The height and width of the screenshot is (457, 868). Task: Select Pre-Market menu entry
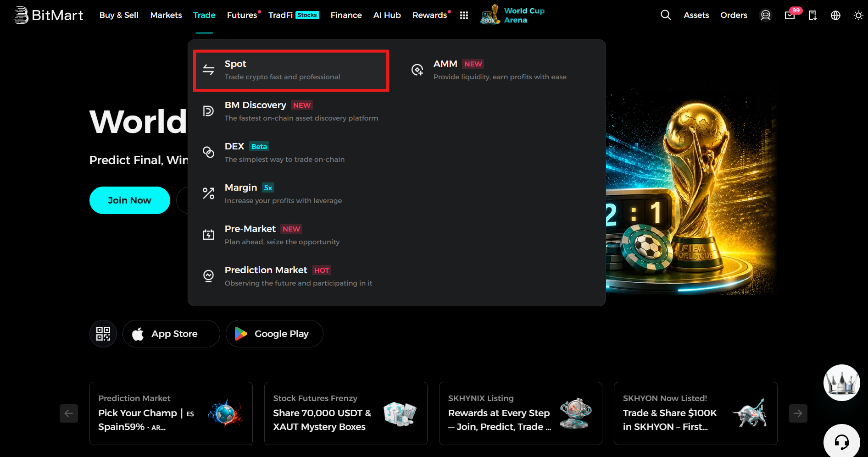point(291,235)
